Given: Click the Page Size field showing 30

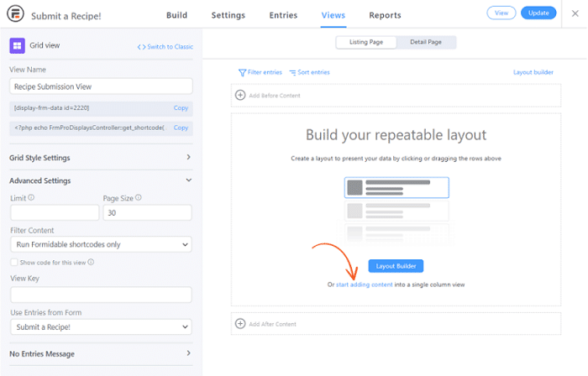Looking at the screenshot, I should point(147,212).
